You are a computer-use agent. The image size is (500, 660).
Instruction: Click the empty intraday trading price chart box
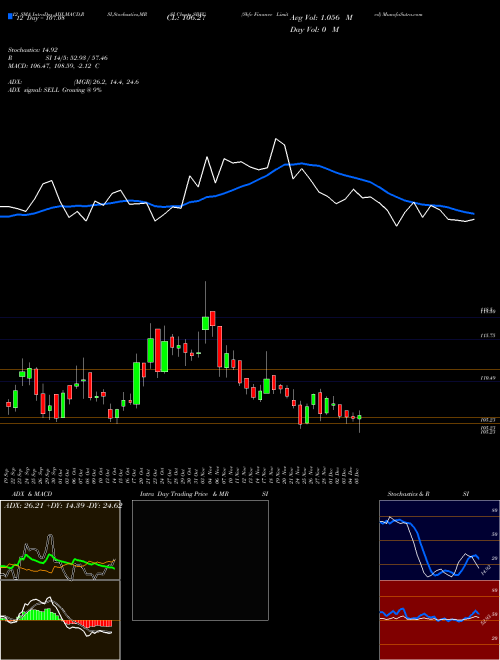(x=200, y=560)
